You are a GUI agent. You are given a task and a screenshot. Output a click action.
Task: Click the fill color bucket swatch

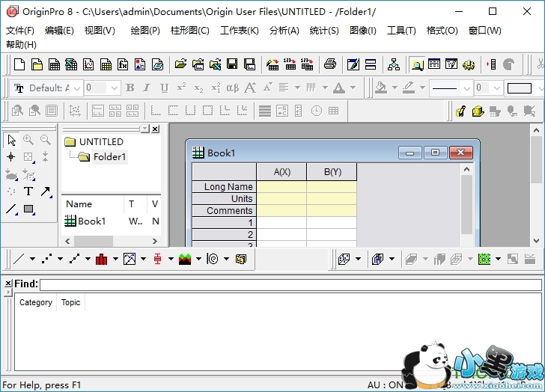pyautogui.click(x=381, y=88)
